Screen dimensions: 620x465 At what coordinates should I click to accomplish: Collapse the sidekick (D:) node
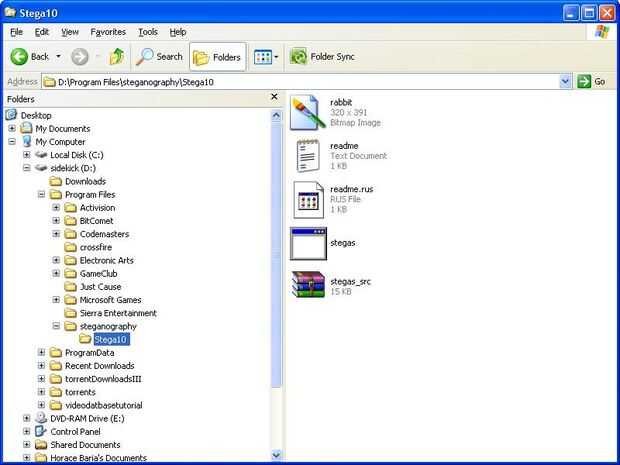click(x=26, y=168)
